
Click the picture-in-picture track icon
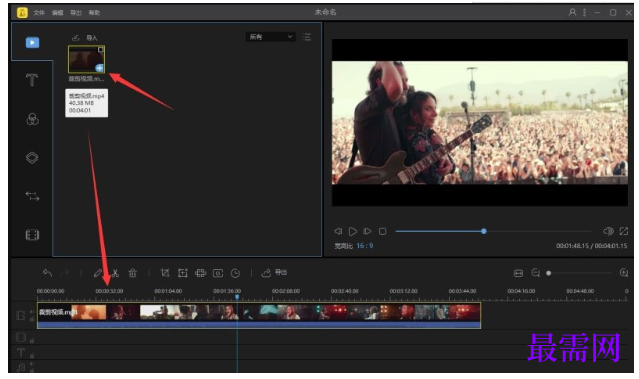click(x=21, y=337)
